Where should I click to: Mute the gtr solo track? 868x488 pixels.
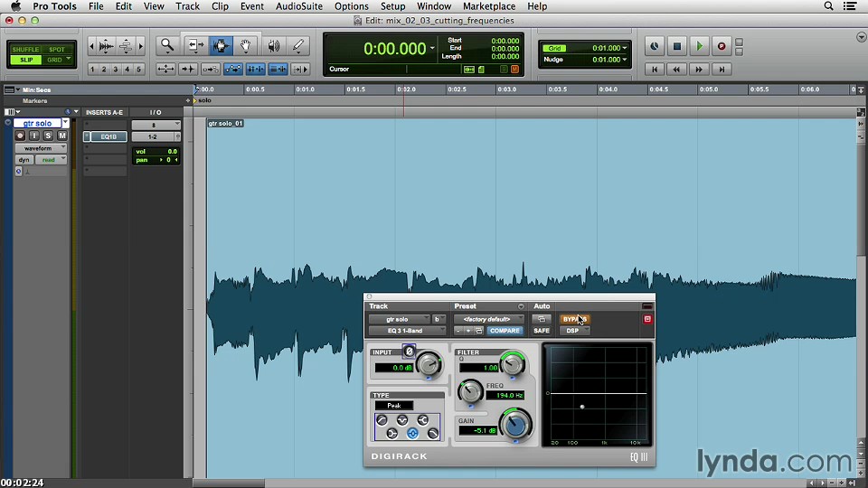62,136
